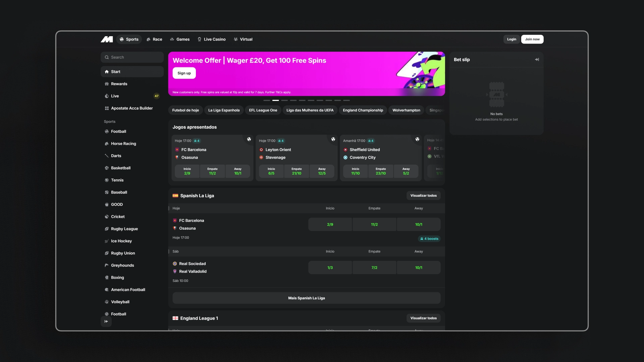The image size is (644, 362).
Task: Focus the Search input field
Action: [132, 57]
